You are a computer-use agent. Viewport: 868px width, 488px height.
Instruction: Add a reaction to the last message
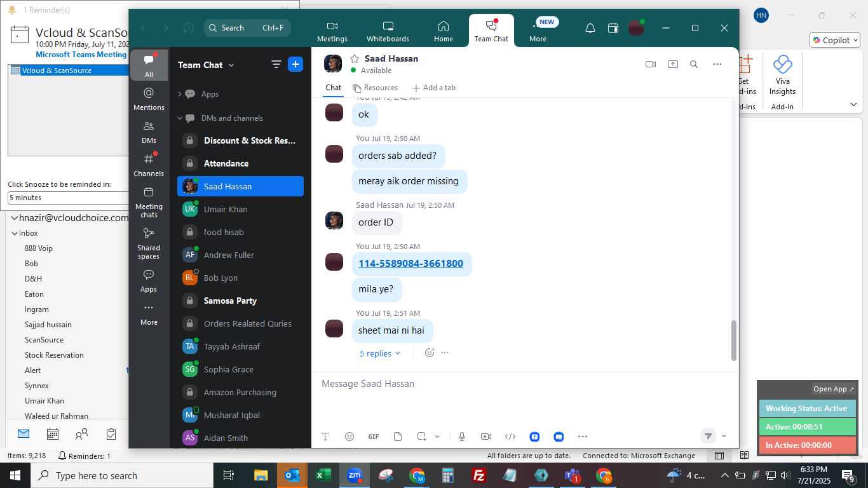[430, 353]
